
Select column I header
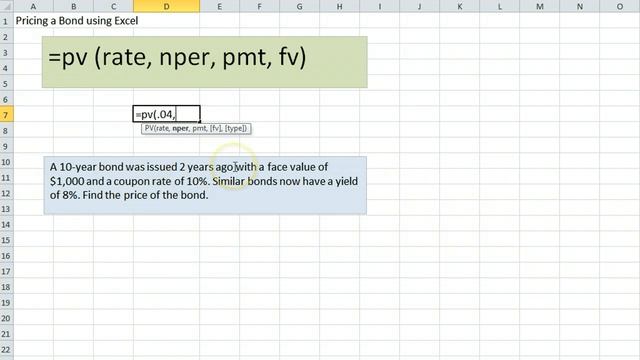coord(380,6)
